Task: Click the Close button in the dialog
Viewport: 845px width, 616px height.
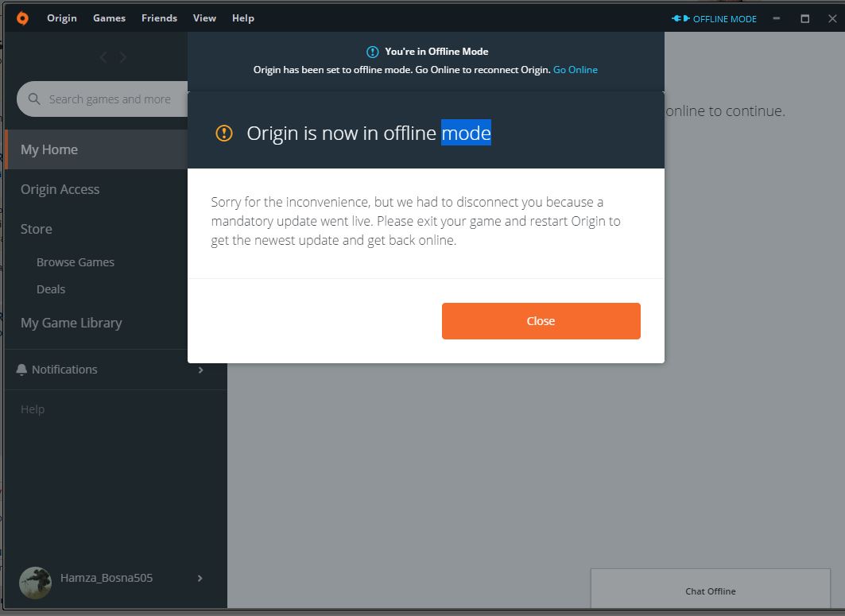Action: click(541, 321)
